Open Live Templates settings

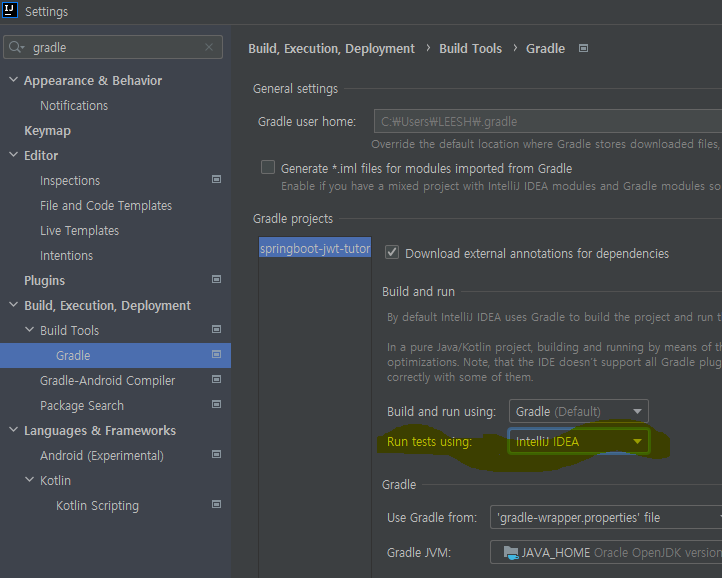point(80,230)
